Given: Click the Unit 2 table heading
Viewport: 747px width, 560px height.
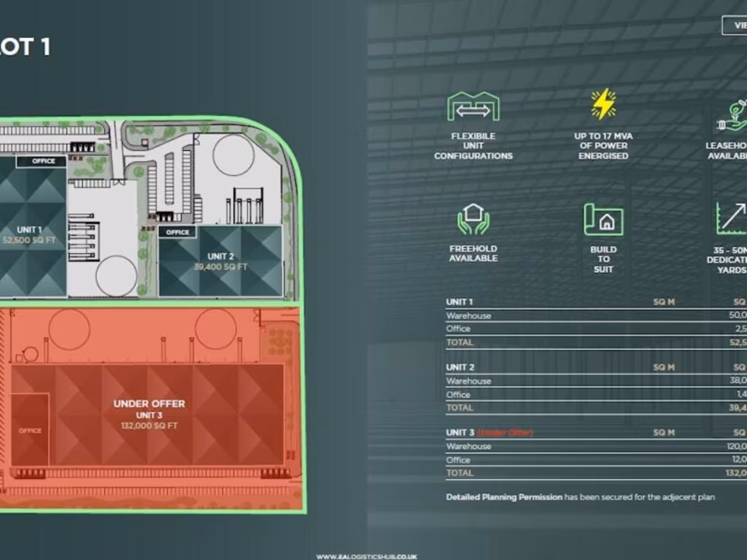Looking at the screenshot, I should click(x=460, y=367).
